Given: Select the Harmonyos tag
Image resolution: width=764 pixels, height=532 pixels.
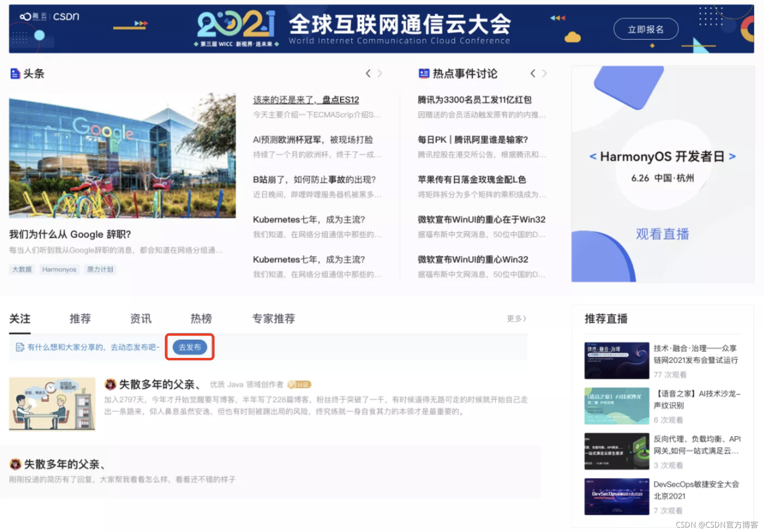Looking at the screenshot, I should (59, 269).
